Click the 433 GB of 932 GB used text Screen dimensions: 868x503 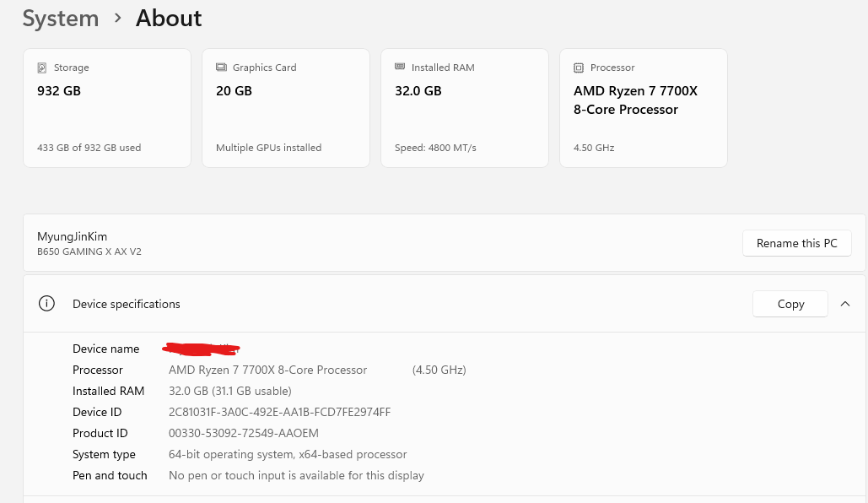coord(89,148)
